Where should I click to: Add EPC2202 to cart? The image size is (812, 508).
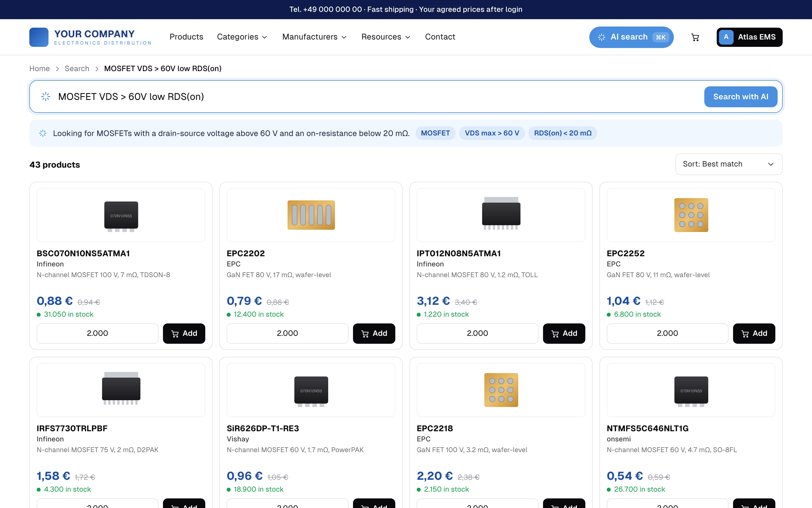tap(374, 333)
